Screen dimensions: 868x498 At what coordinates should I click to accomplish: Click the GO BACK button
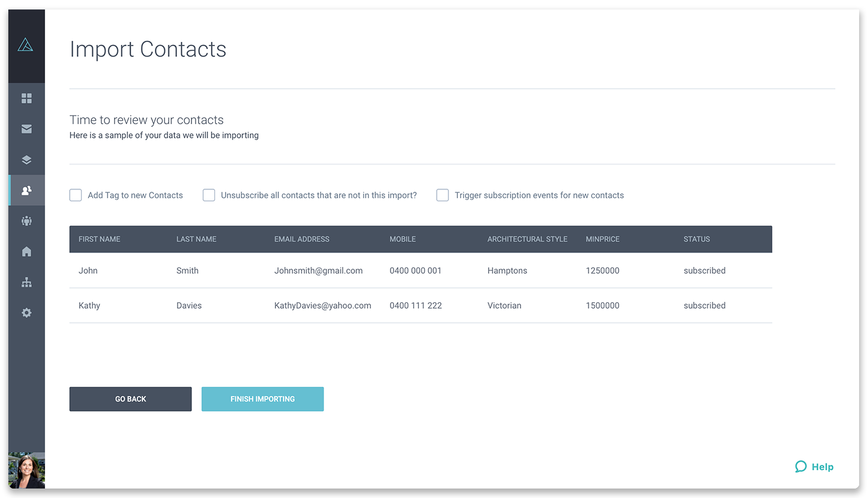pyautogui.click(x=130, y=399)
